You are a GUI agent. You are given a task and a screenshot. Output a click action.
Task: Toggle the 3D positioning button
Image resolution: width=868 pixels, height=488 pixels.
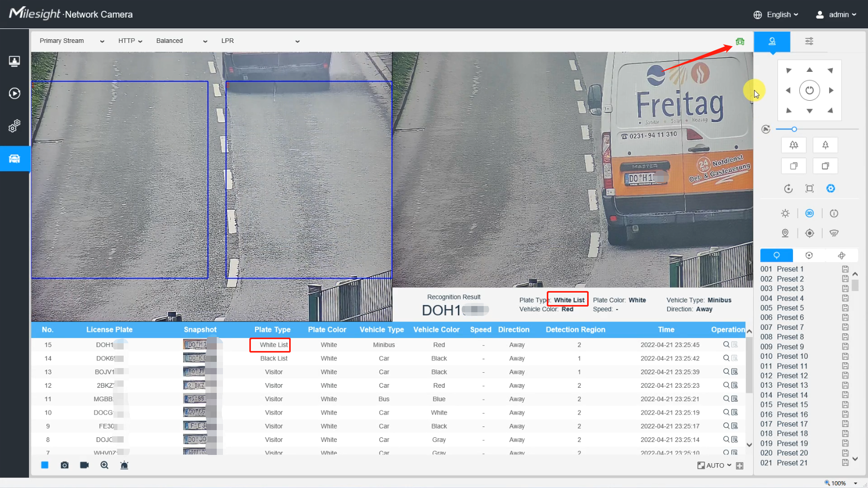(810, 213)
